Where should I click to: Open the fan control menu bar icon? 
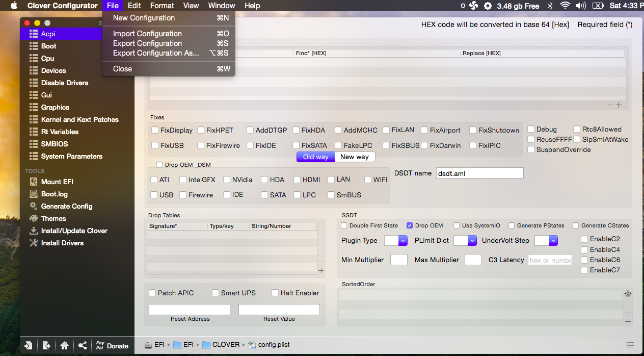(x=473, y=6)
